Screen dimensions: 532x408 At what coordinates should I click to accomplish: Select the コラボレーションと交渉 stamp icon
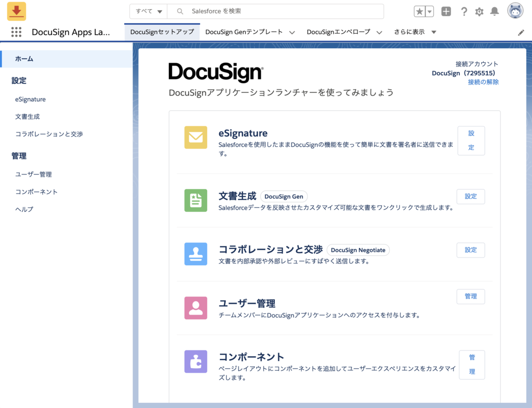[195, 254]
